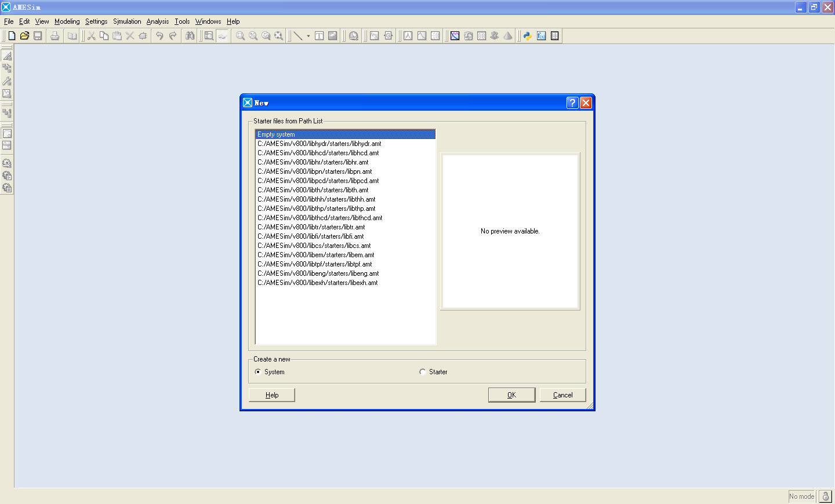Viewport: 835px width, 504px height.
Task: Click the table grid icon in toolbar
Action: [x=555, y=36]
